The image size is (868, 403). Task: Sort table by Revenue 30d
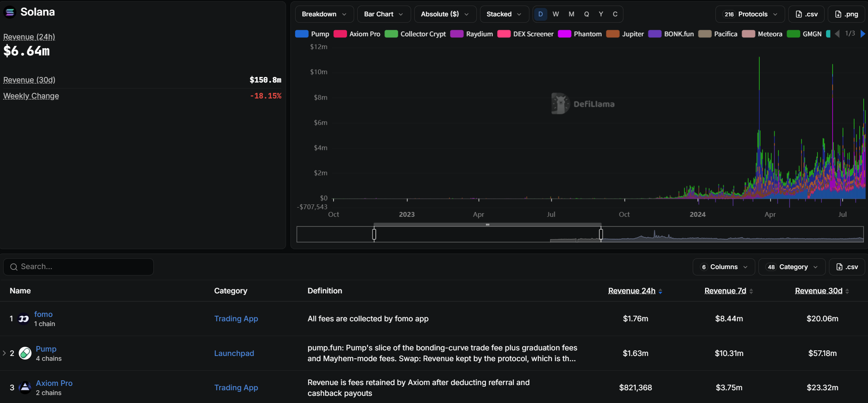coord(822,291)
